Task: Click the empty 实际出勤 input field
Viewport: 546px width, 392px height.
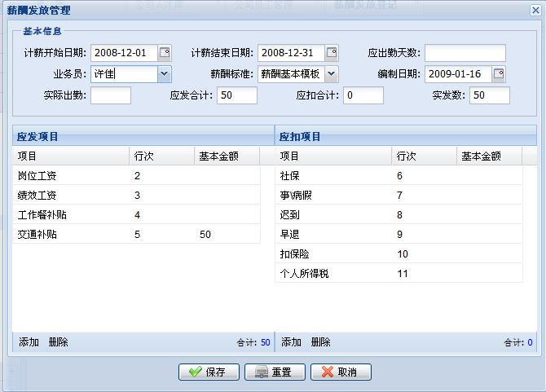Action: [x=111, y=95]
